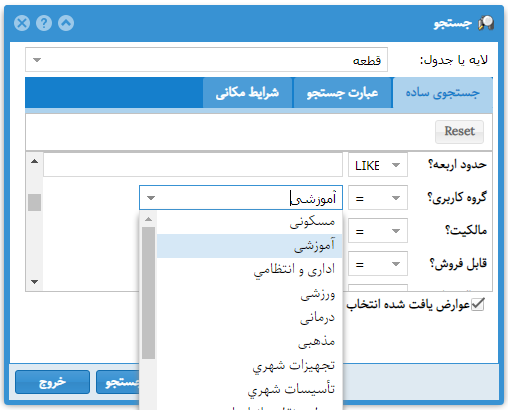The width and height of the screenshot is (508, 410).
Task: Select تأسيسات شهري from the dropdown list
Action: coord(249,390)
